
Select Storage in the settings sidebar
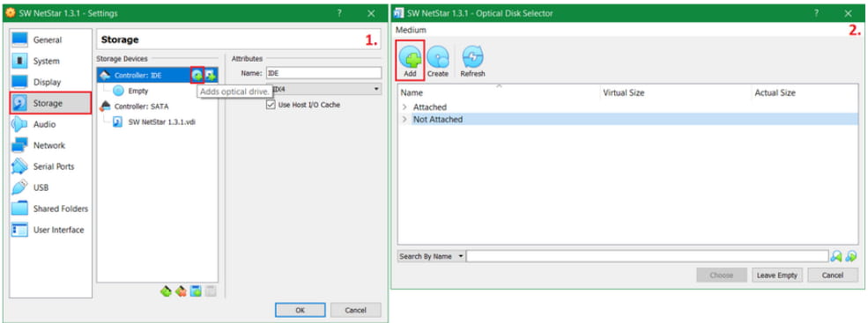click(x=51, y=103)
